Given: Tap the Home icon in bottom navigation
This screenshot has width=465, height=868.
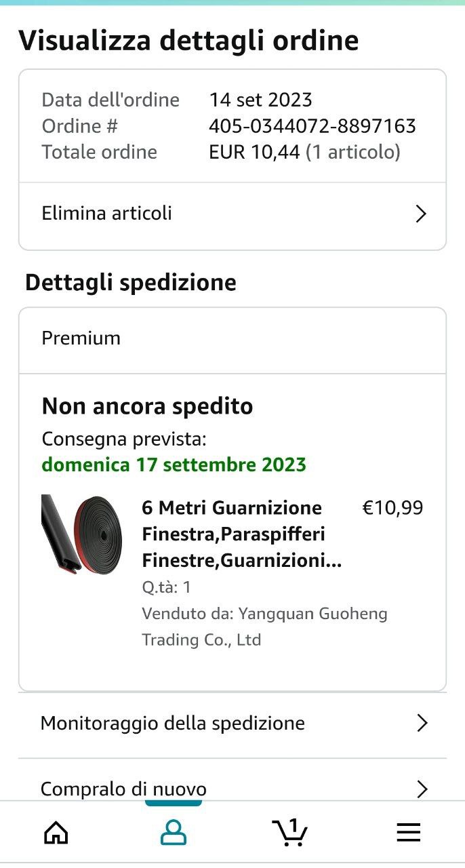Looking at the screenshot, I should [x=56, y=832].
